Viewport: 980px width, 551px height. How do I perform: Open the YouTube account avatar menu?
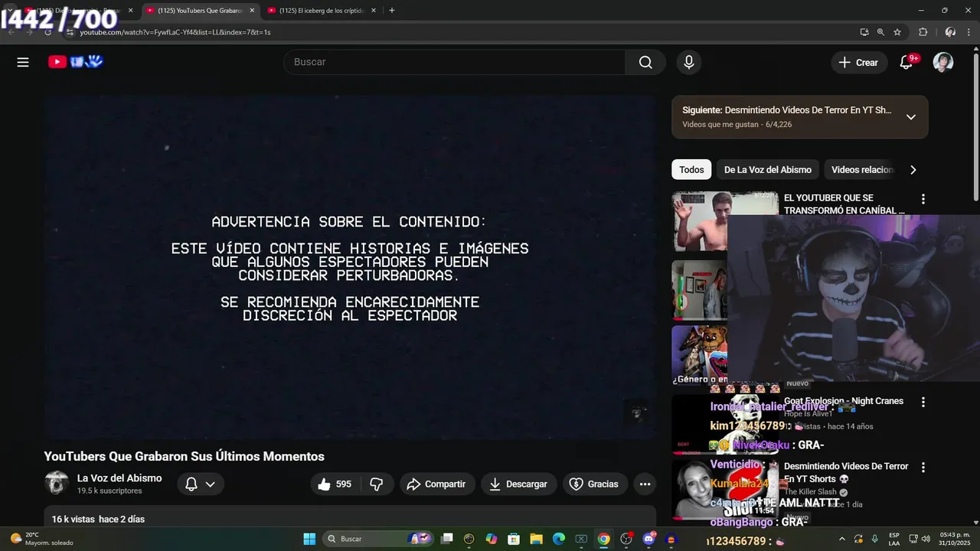(943, 62)
